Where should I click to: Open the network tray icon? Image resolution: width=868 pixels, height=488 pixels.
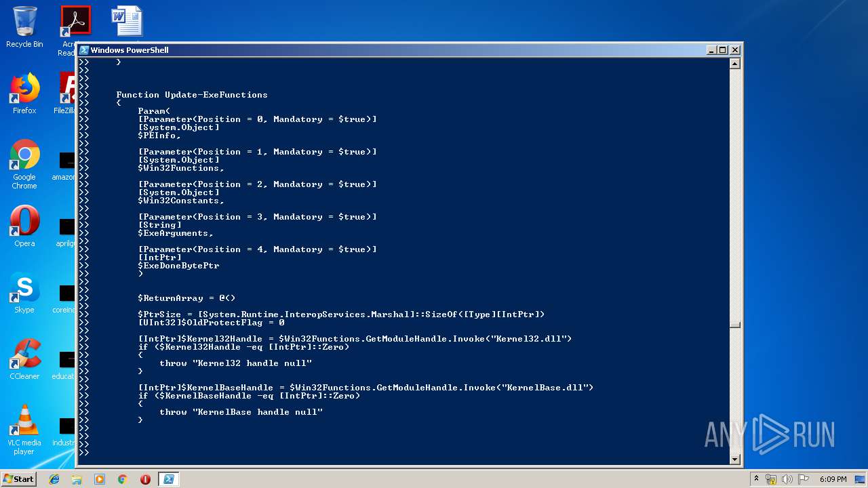tap(771, 479)
